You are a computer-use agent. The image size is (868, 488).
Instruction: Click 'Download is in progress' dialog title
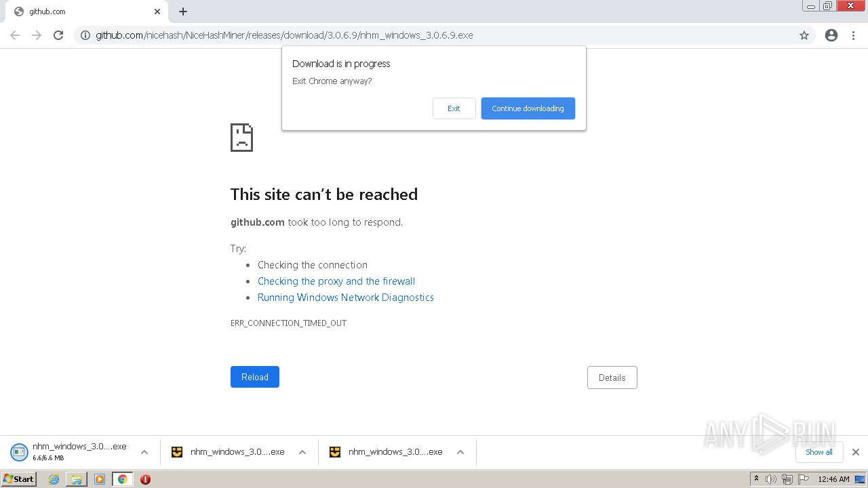(x=341, y=64)
